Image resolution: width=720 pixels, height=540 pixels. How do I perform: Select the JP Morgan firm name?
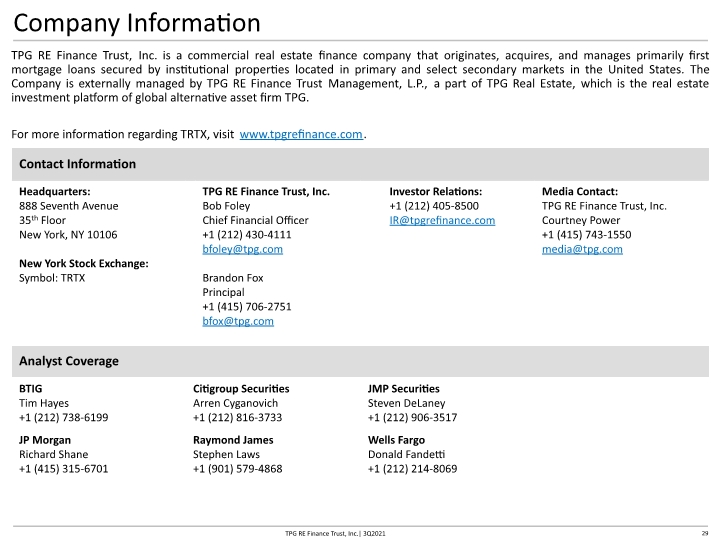coord(45,440)
